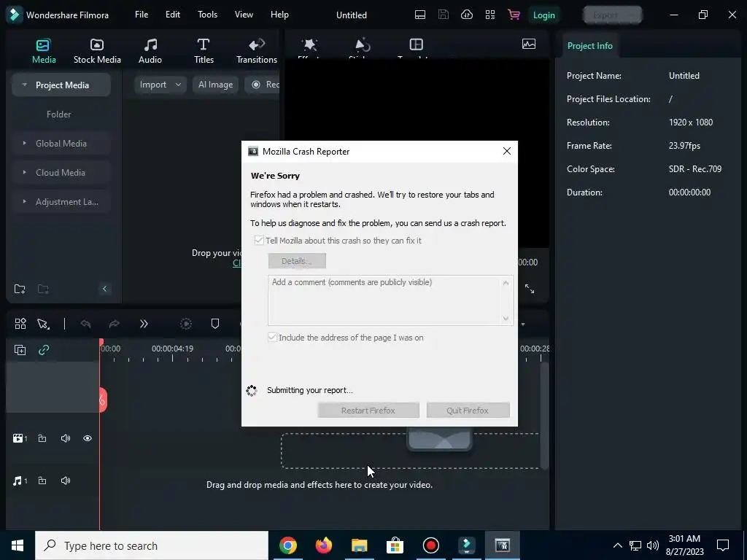Expand more timeline tools chevrons
The width and height of the screenshot is (747, 560).
coord(144,324)
